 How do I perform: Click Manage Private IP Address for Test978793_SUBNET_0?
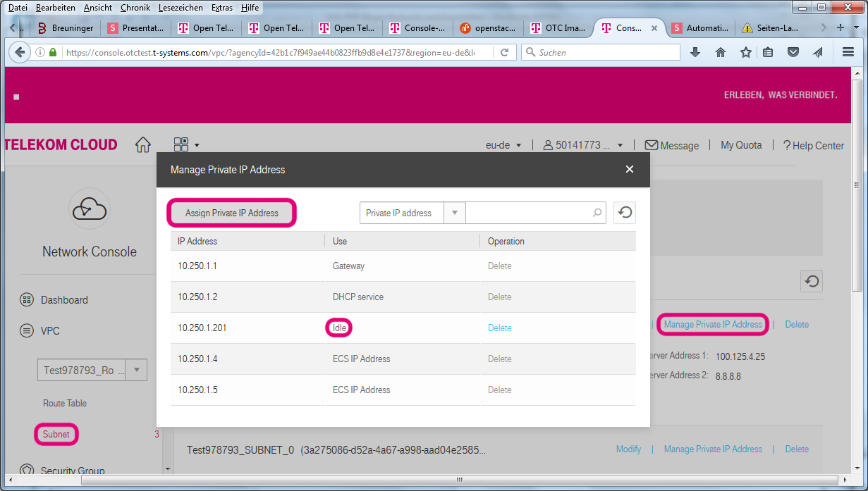(x=713, y=449)
